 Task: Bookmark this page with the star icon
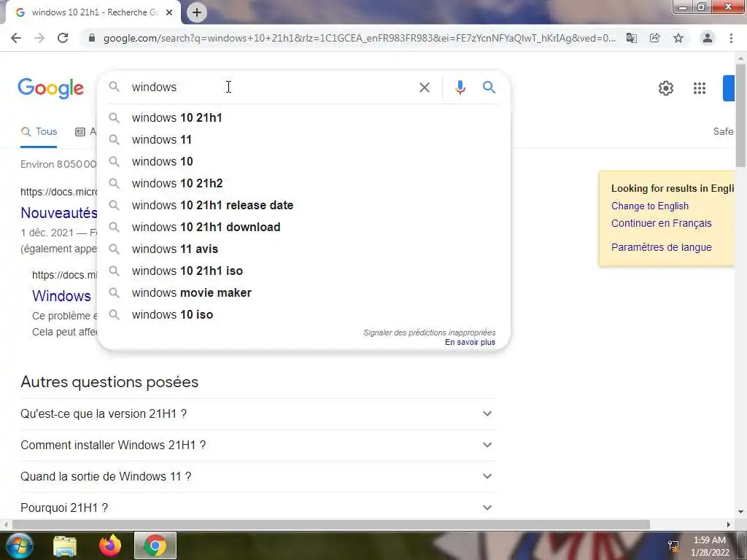678,38
